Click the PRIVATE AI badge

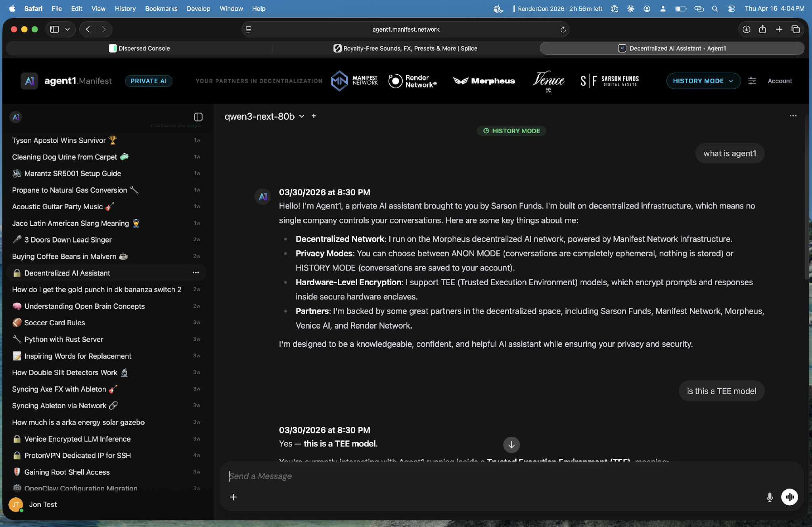point(149,81)
